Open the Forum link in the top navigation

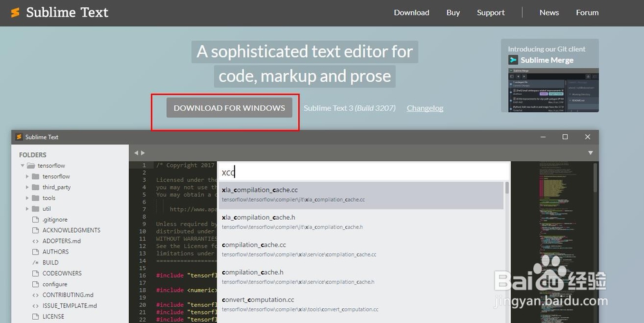(x=587, y=13)
